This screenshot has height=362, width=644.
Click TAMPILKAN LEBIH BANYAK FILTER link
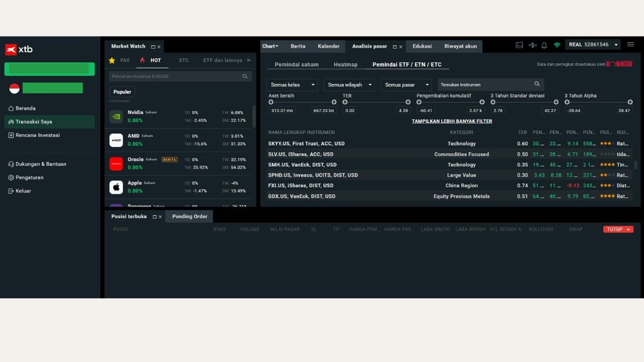click(x=452, y=121)
